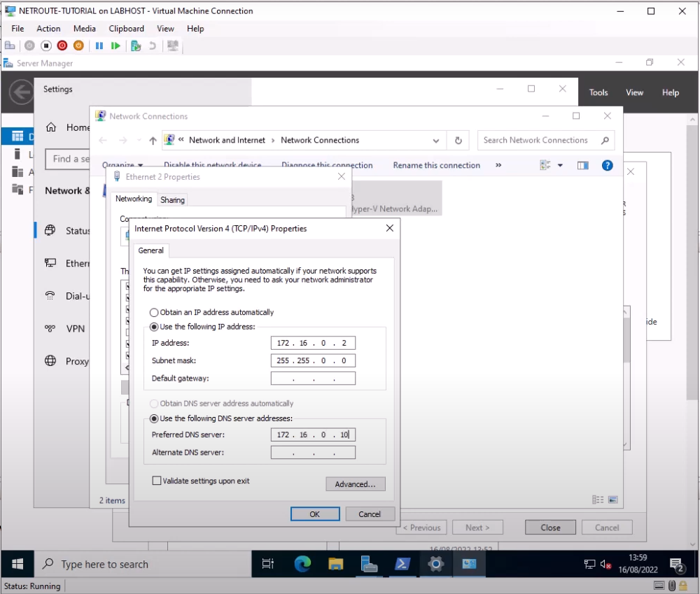Screen dimensions: 700x594
Task: Open the Organize dropdown menu
Action: 122,164
